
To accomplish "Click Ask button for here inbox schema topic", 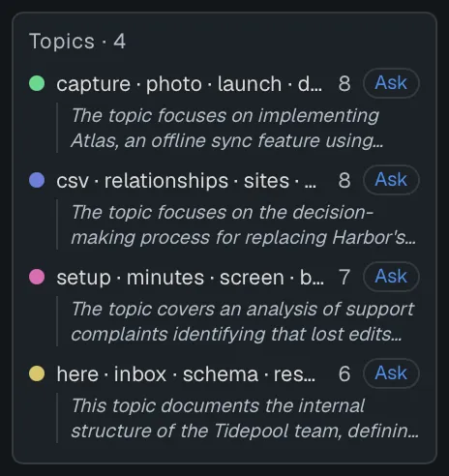I will pyautogui.click(x=391, y=373).
